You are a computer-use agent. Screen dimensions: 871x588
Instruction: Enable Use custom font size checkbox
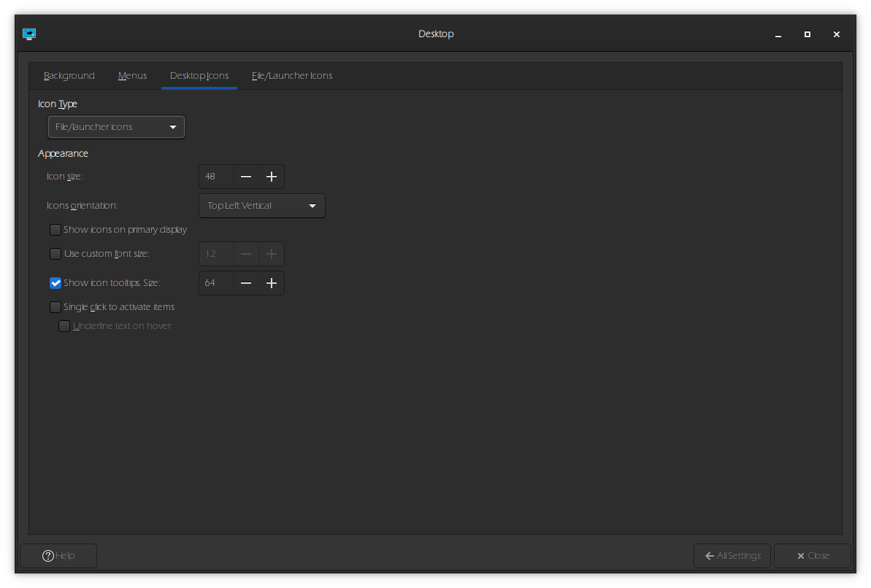click(x=55, y=254)
